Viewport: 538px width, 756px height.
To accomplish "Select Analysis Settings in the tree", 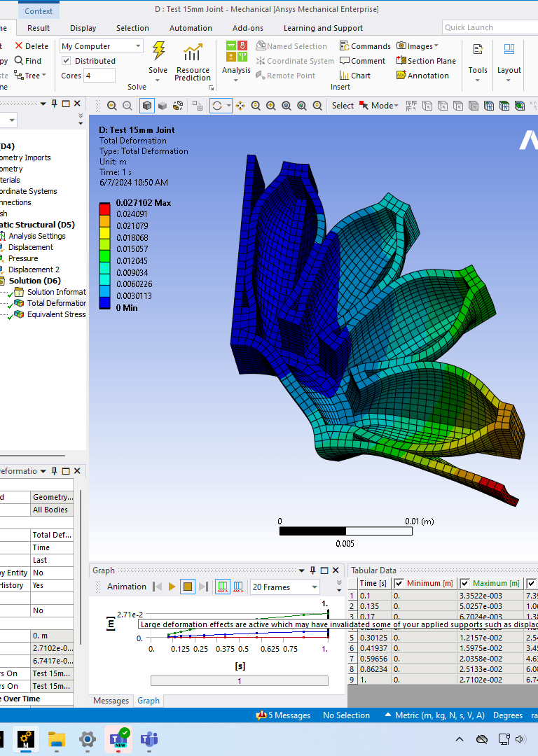I will coord(36,236).
